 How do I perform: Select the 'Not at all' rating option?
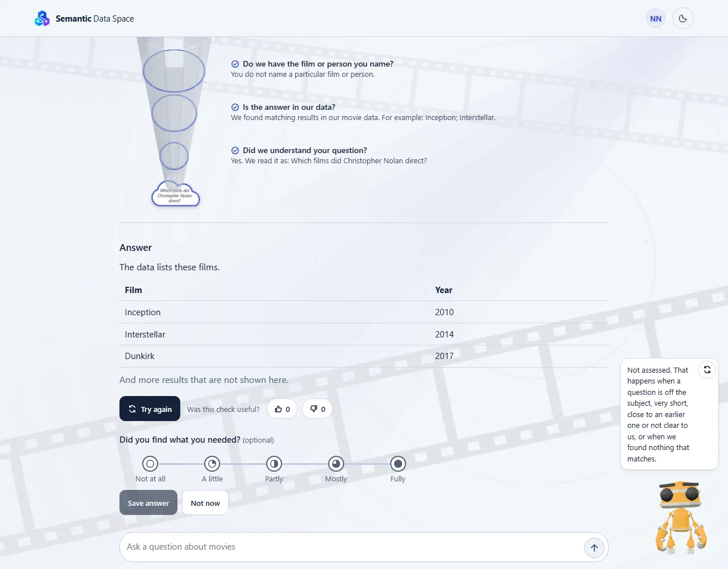coord(150,464)
